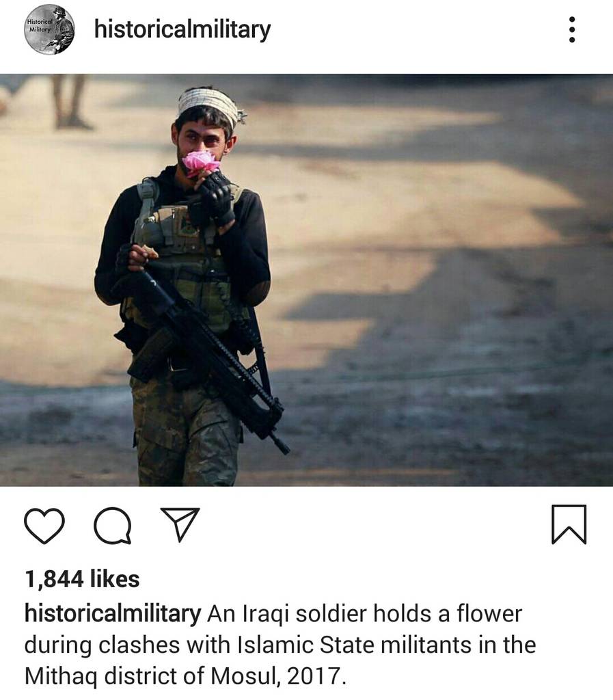The width and height of the screenshot is (613, 700).
Task: Tap the soldier's white headband in the photo
Action: pyautogui.click(x=209, y=105)
